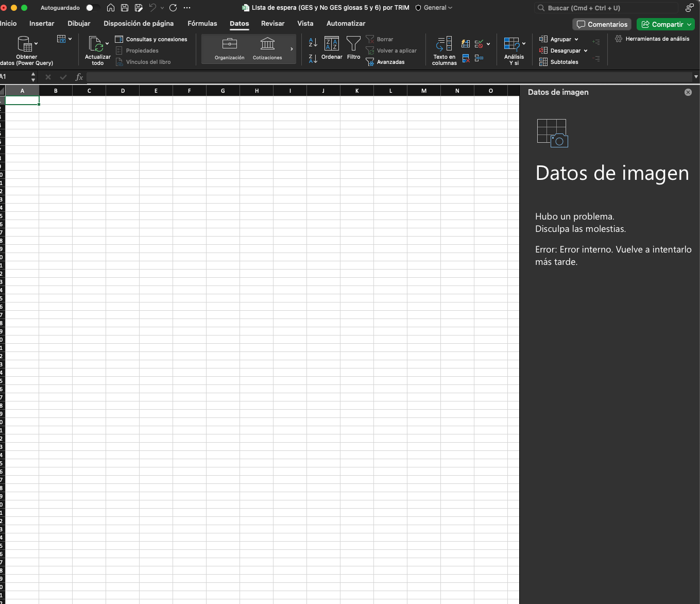The width and height of the screenshot is (700, 604).
Task: Expand the Desagrupar dropdown arrow
Action: pos(586,51)
